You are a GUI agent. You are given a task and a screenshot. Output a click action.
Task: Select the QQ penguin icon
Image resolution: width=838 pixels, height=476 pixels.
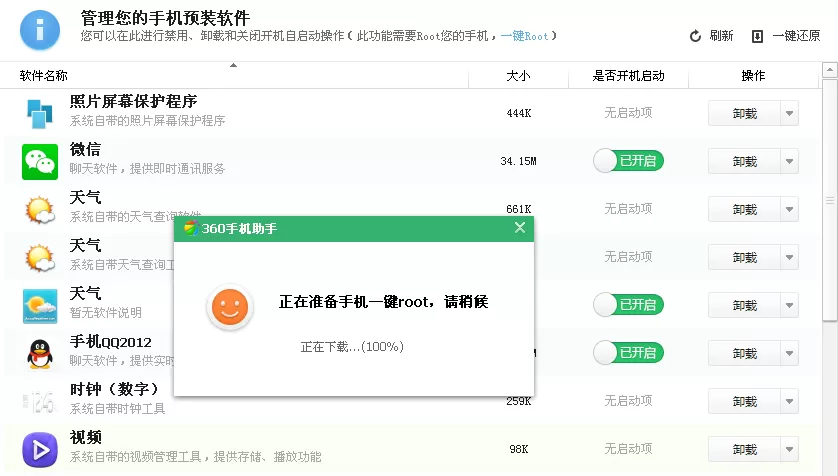pos(40,354)
